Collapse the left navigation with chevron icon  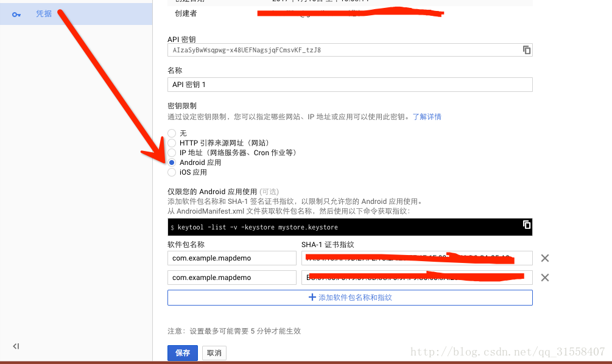[16, 346]
